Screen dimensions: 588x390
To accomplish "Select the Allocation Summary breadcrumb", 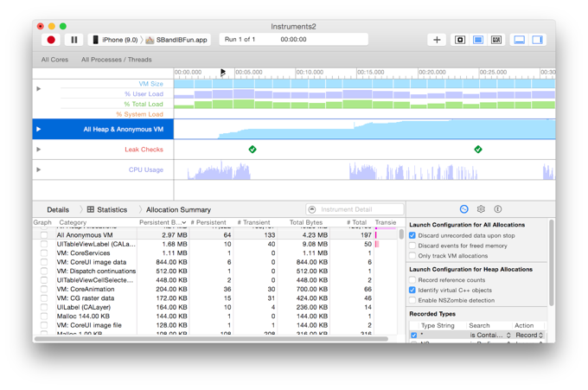I will coord(178,209).
